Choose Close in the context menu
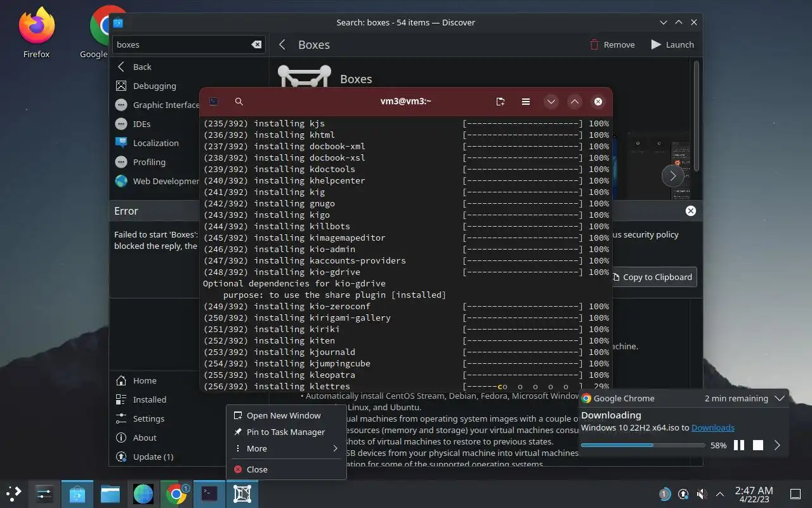 [x=286, y=469]
